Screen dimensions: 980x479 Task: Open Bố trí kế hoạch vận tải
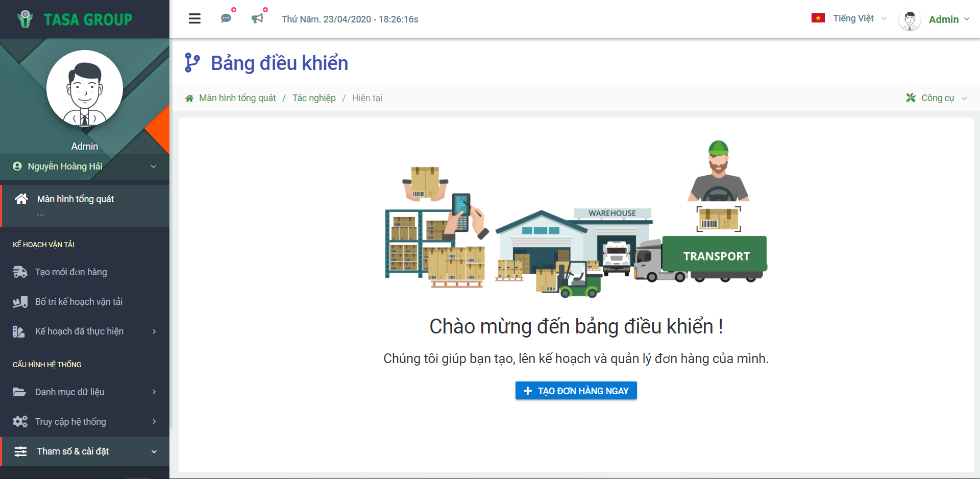(79, 302)
